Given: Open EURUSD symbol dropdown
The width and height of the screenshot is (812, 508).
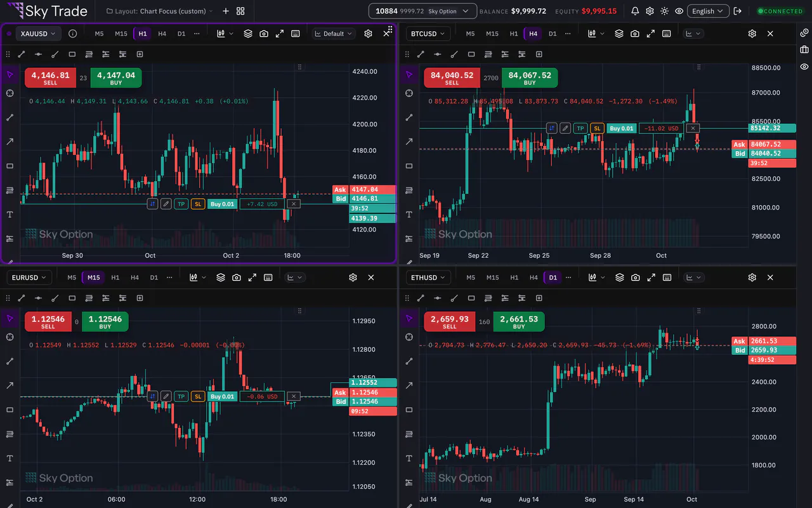Looking at the screenshot, I should (x=30, y=277).
